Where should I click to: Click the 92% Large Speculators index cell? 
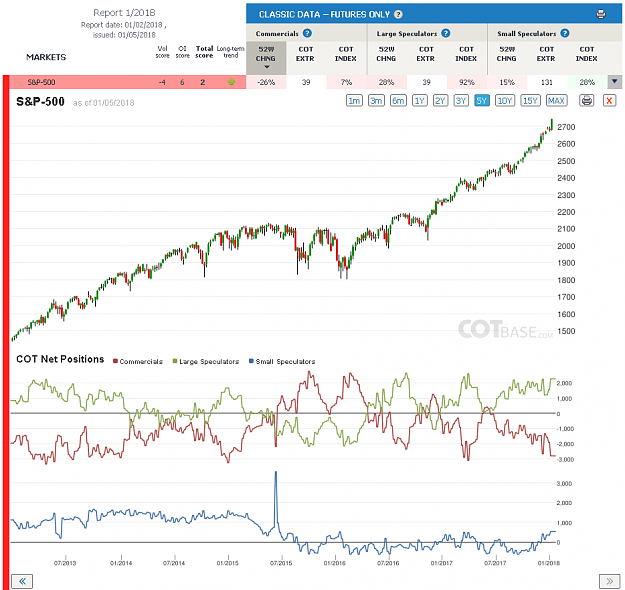pyautogui.click(x=467, y=82)
